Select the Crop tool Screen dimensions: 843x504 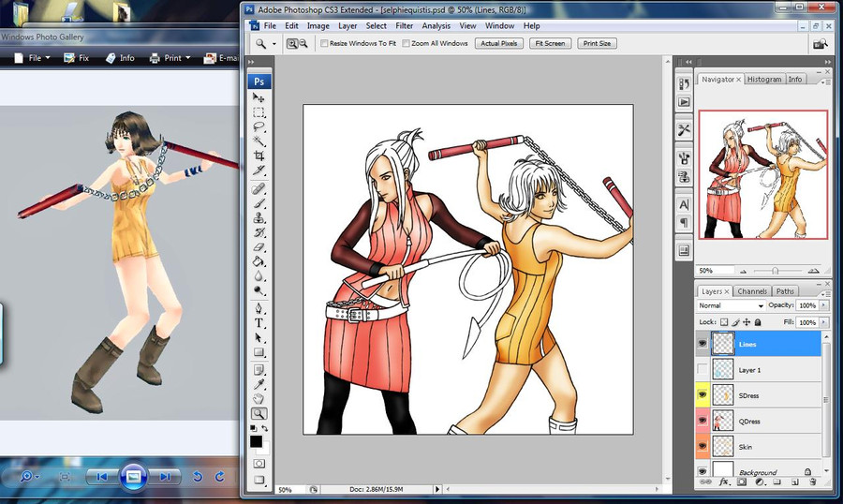pyautogui.click(x=259, y=156)
